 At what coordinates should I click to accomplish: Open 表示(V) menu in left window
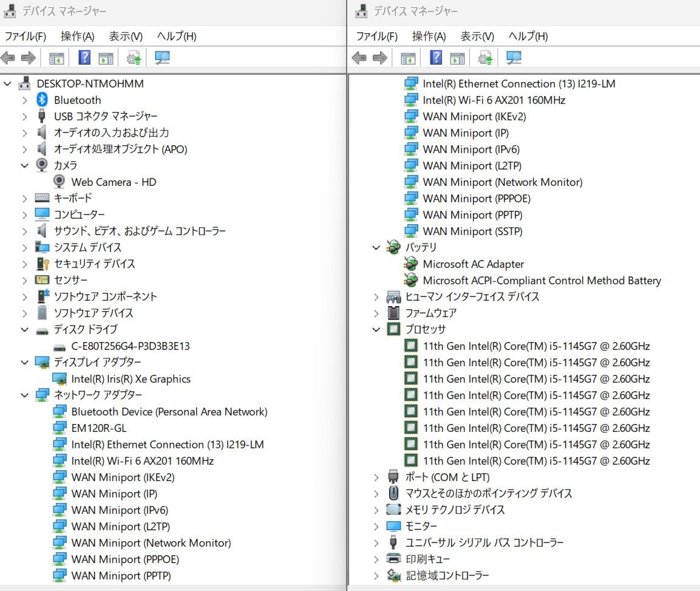(x=126, y=36)
